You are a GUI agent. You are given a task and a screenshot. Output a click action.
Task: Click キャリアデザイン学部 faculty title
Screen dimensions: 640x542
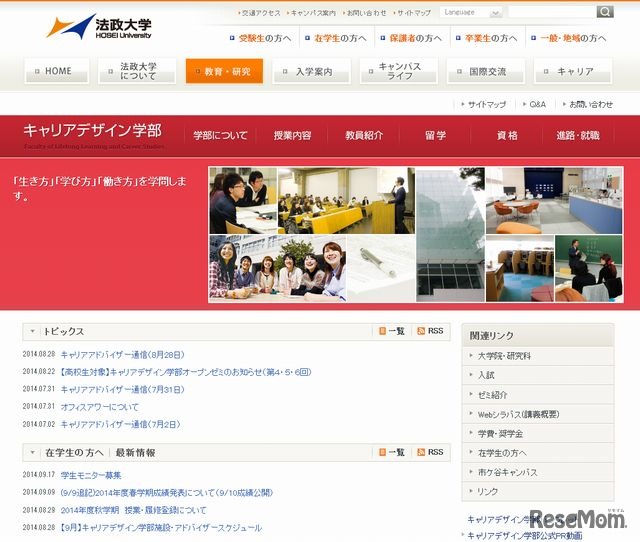tap(93, 131)
